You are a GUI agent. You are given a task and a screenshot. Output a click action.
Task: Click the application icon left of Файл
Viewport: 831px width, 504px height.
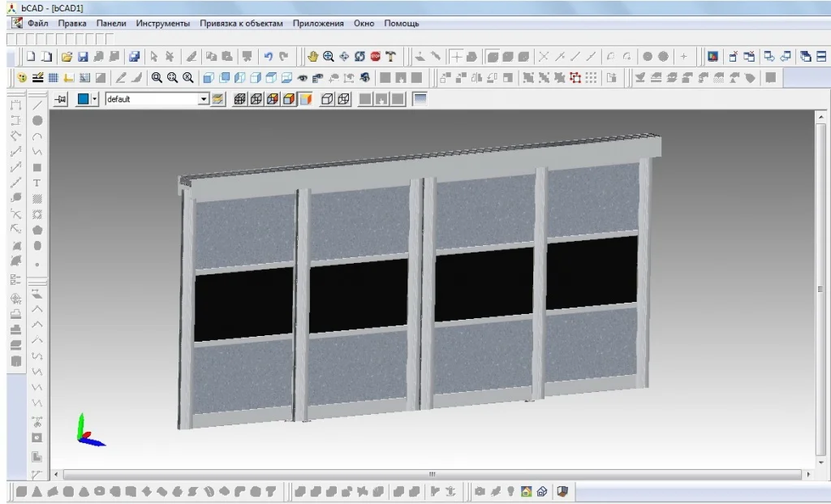tap(17, 23)
